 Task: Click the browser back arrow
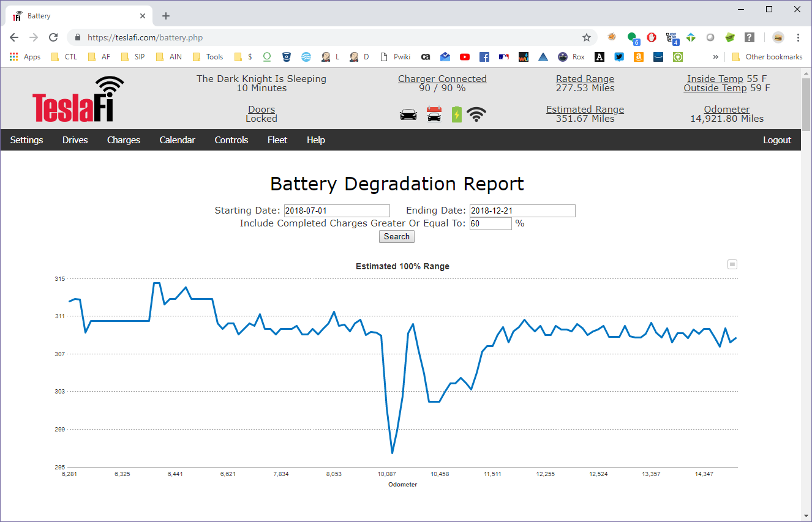coord(15,37)
